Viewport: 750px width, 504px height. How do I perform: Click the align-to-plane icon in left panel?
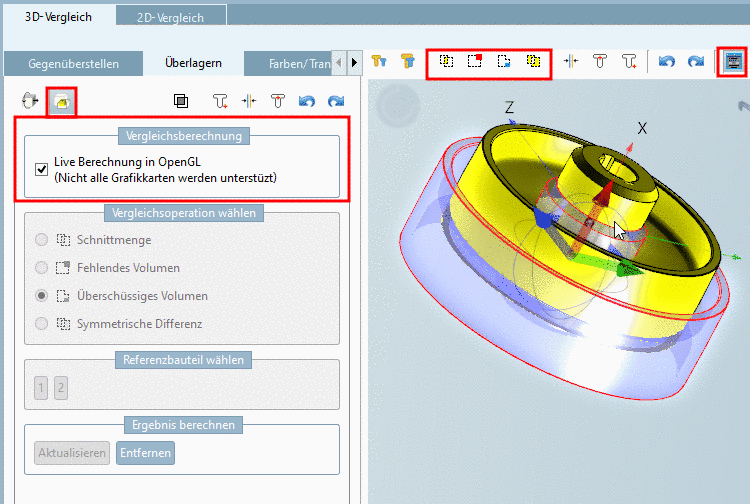click(x=249, y=101)
